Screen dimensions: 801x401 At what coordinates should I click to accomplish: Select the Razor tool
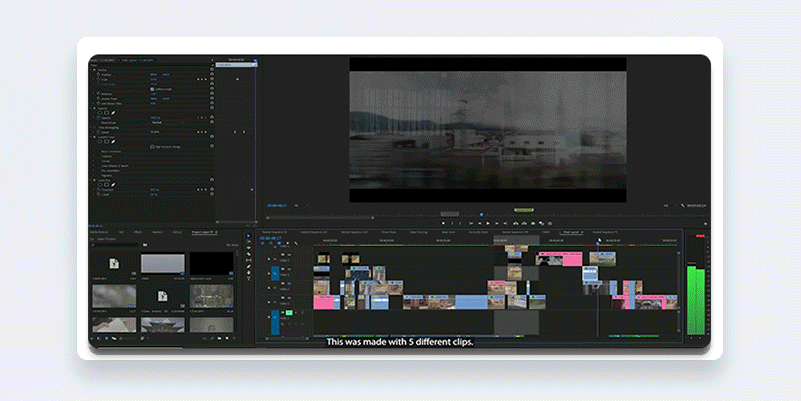[249, 254]
